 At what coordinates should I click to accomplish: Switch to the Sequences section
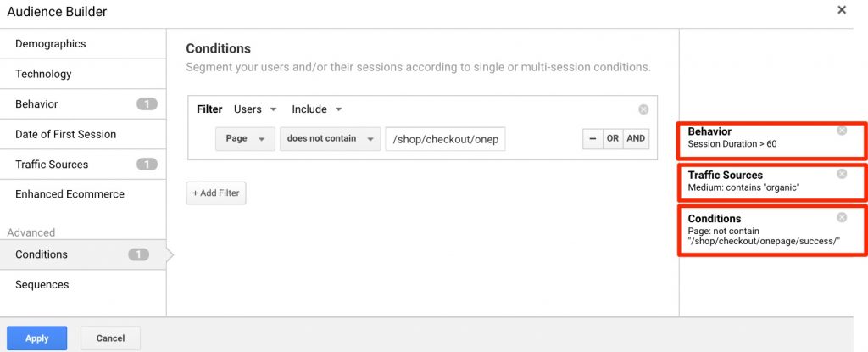coord(83,284)
